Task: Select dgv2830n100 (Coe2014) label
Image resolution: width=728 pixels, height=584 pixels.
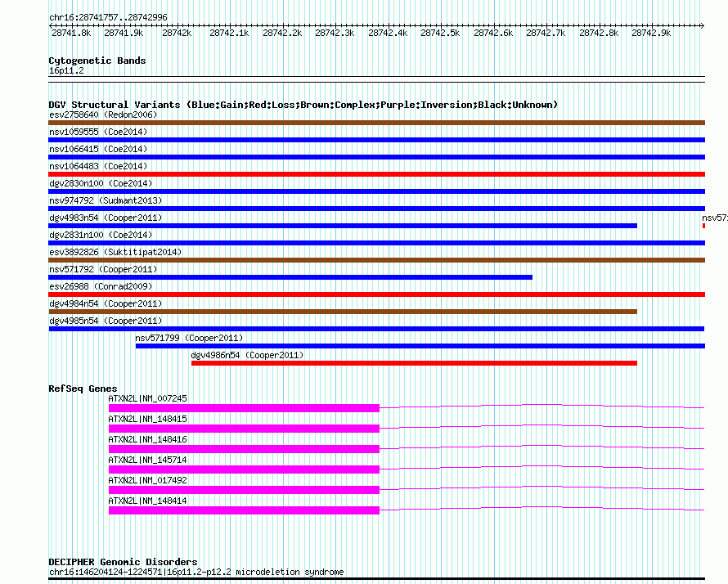Action: click(x=101, y=183)
